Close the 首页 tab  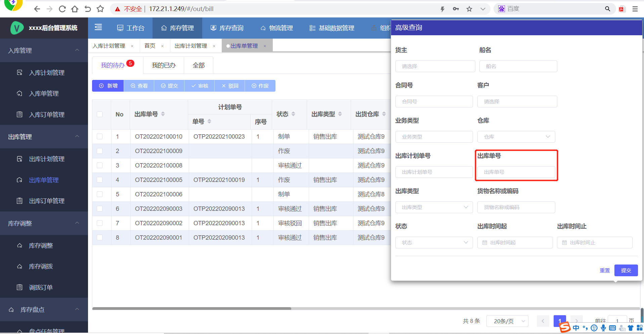pos(162,46)
